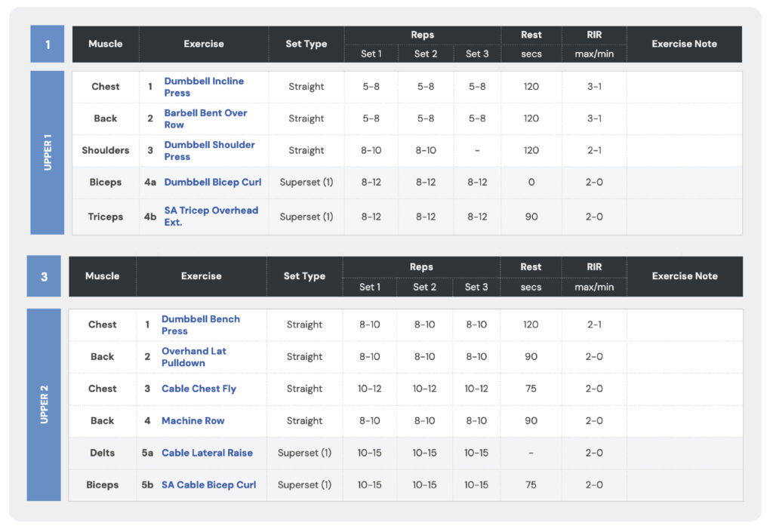773x532 pixels.
Task: Click the RIR header in the second table
Action: coord(593,266)
